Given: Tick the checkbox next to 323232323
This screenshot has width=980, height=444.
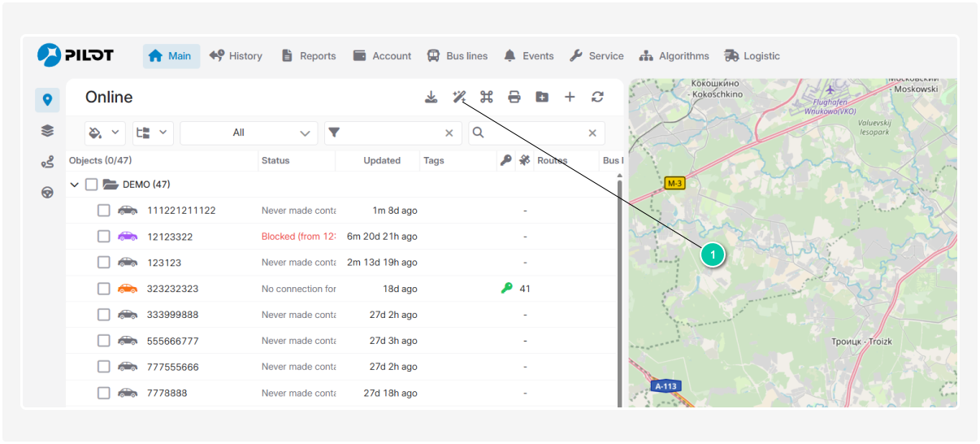Looking at the screenshot, I should 104,289.
